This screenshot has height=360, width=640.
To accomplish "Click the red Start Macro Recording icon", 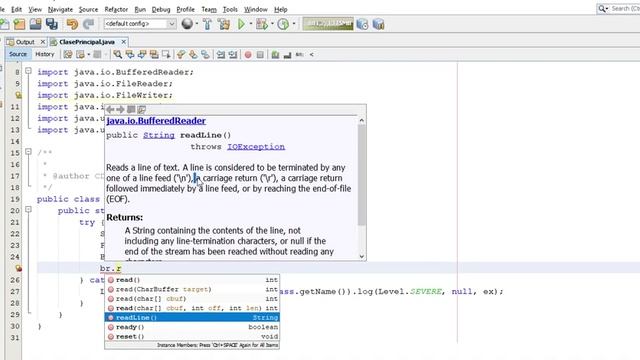I will click(248, 54).
